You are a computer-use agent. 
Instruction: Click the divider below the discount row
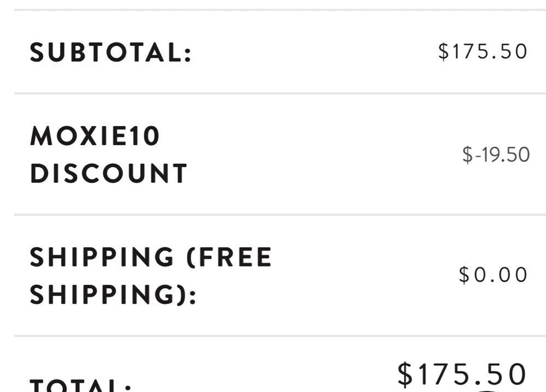pos(280,215)
